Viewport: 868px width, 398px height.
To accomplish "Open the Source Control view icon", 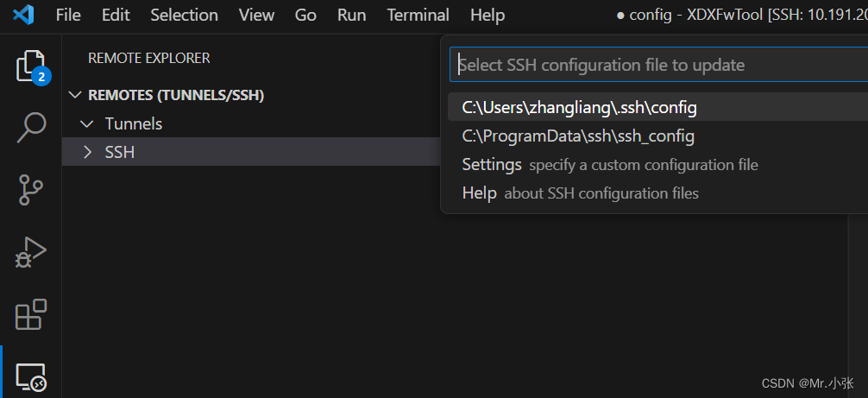I will tap(31, 190).
